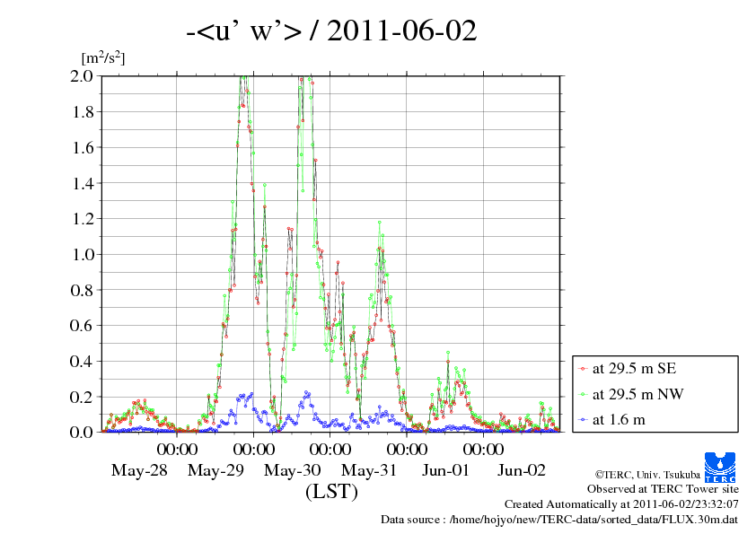
Task: Click the May-30 date label
Action: pyautogui.click(x=292, y=470)
